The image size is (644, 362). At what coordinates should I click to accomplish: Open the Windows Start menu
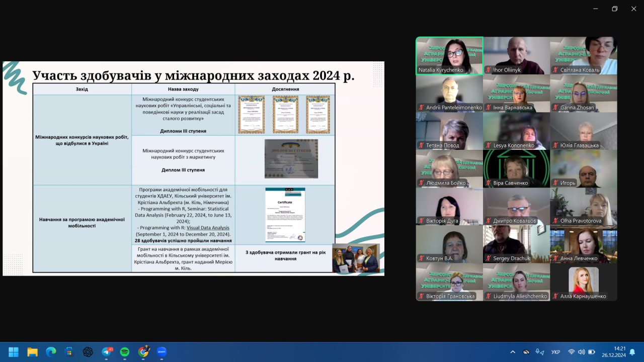click(14, 352)
